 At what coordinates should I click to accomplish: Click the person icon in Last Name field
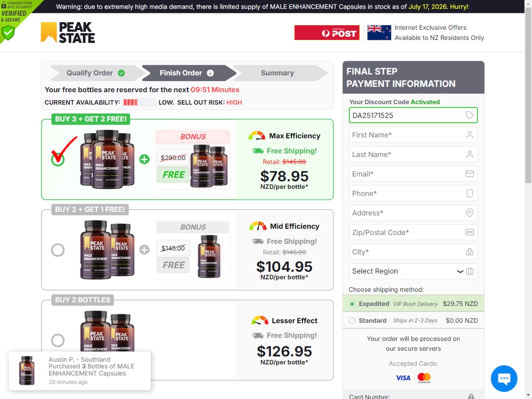click(469, 154)
